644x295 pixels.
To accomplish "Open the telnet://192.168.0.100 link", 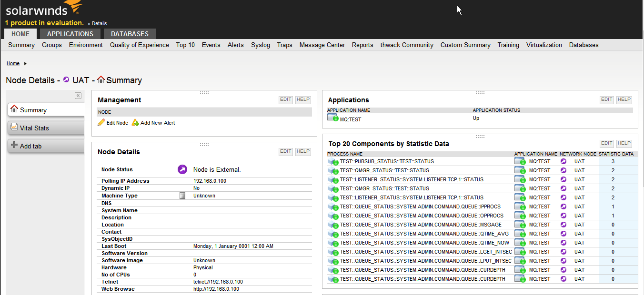I will 218,282.
